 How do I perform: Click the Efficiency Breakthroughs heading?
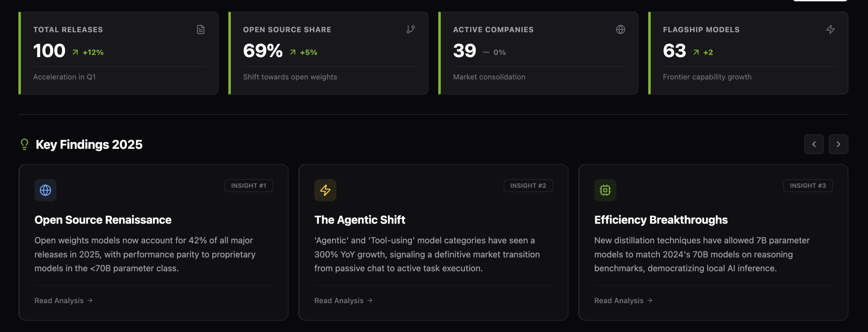click(661, 220)
